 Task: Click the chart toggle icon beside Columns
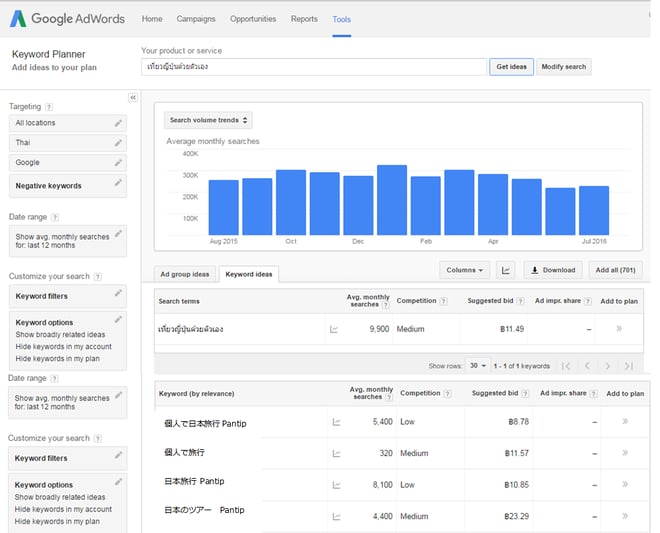[506, 270]
